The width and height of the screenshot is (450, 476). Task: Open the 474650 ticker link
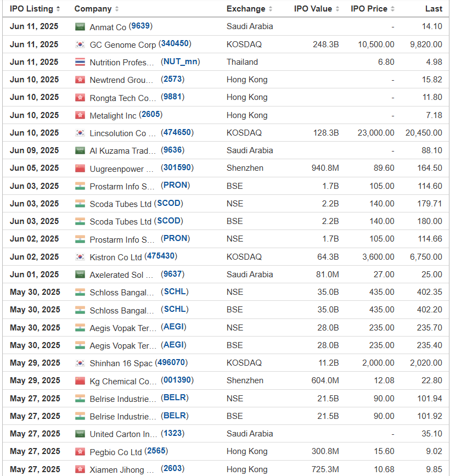(x=177, y=132)
